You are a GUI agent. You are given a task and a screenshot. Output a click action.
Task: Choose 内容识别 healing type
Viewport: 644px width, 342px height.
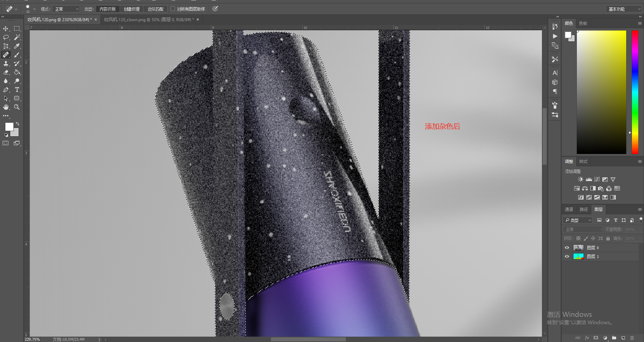[107, 9]
